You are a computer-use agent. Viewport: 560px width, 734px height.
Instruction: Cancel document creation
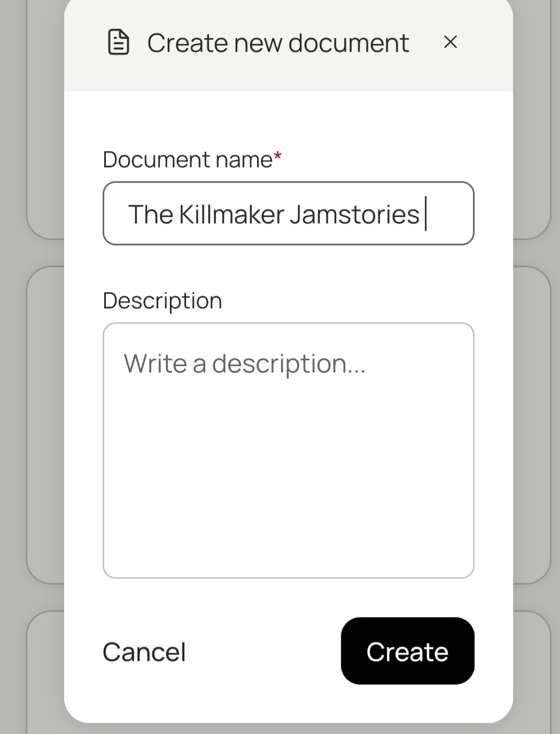(144, 652)
